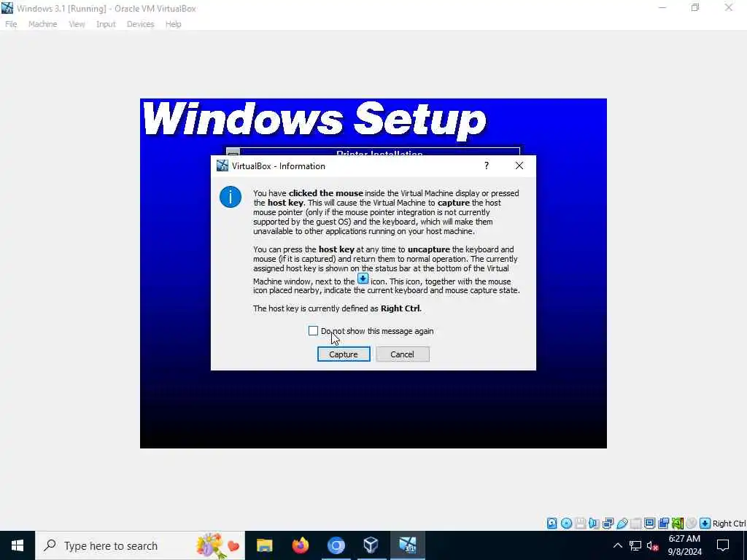Click the shared folders indicator icon

pyautogui.click(x=635, y=524)
